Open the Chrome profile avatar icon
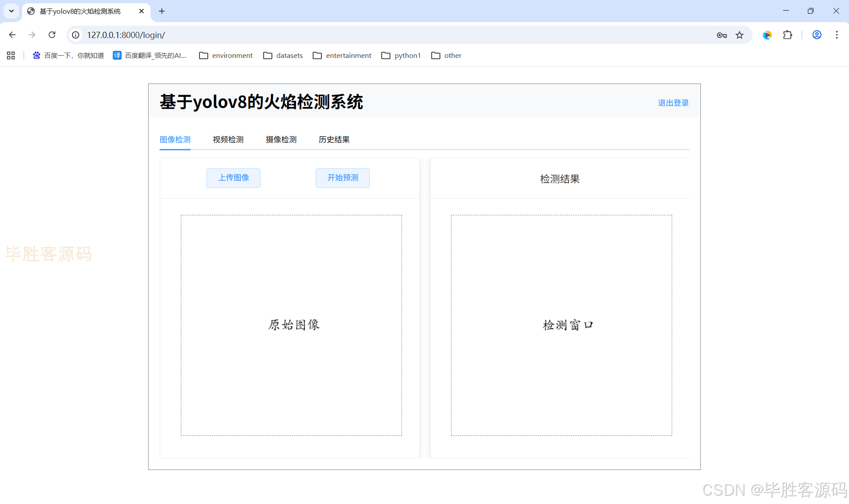This screenshot has height=504, width=849. tap(817, 35)
